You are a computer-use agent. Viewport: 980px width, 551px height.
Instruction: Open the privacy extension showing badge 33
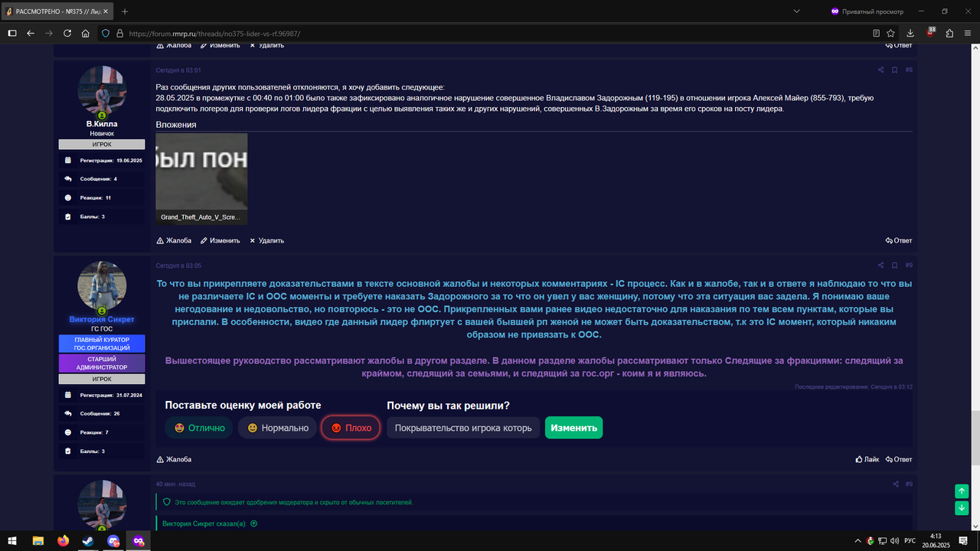(x=929, y=33)
